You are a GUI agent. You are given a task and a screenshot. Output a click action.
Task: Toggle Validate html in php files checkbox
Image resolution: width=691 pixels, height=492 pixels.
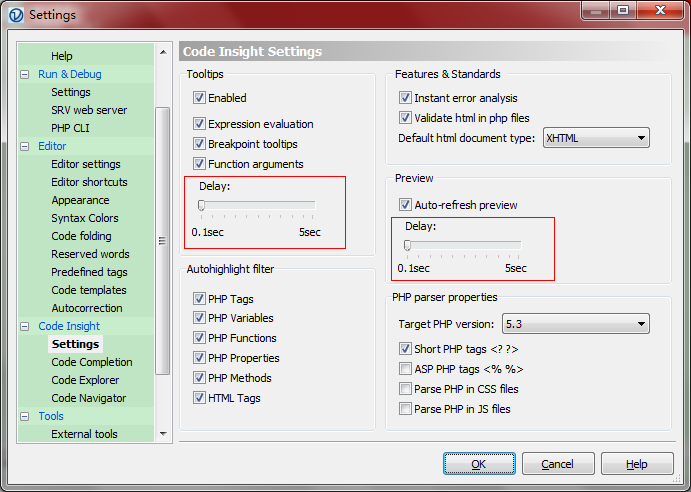coord(405,118)
